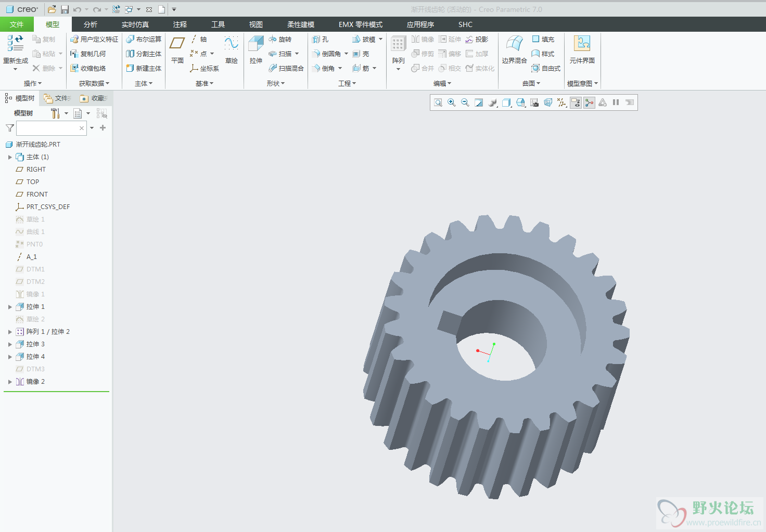766x532 pixels.
Task: Click the 复制几何 button
Action: [x=88, y=54]
